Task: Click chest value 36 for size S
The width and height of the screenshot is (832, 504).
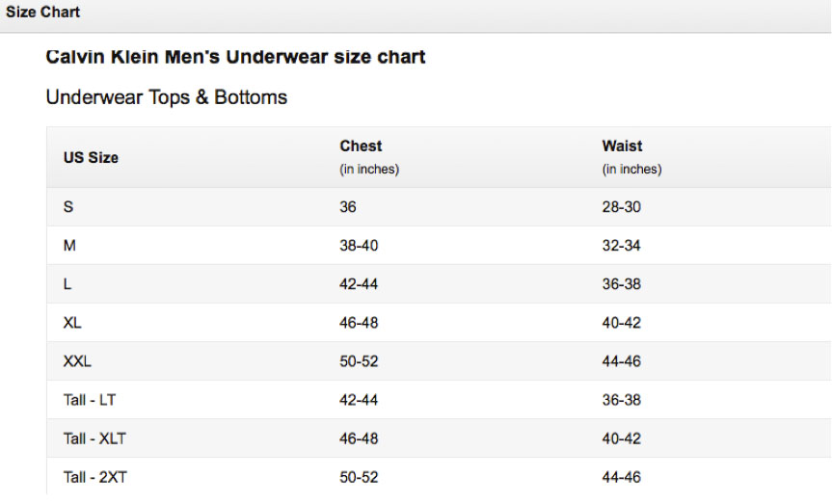Action: click(x=348, y=207)
